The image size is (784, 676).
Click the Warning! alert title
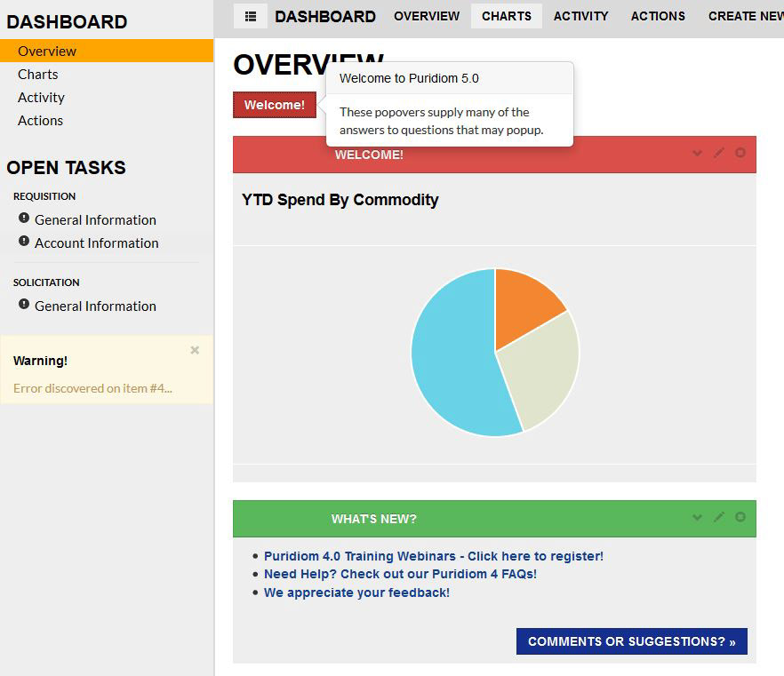(x=41, y=361)
